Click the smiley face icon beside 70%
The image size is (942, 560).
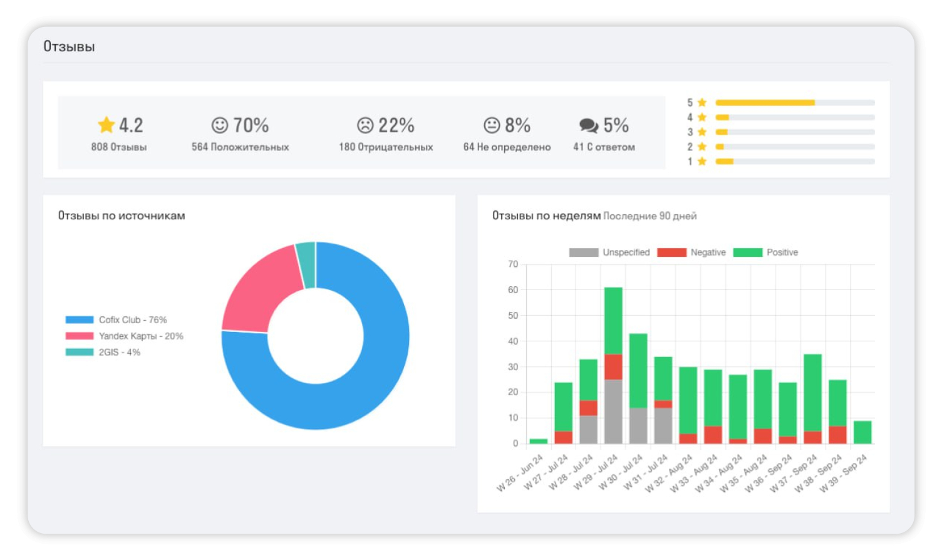pyautogui.click(x=220, y=125)
